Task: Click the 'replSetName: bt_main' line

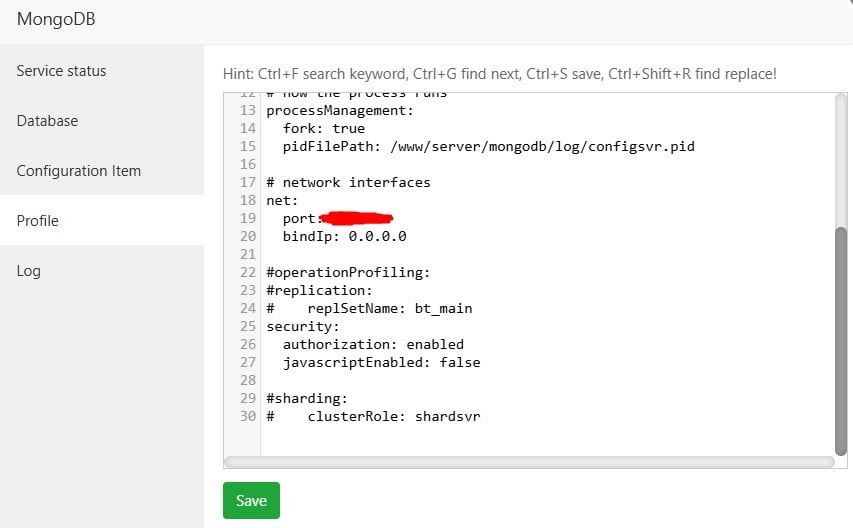Action: click(x=369, y=308)
